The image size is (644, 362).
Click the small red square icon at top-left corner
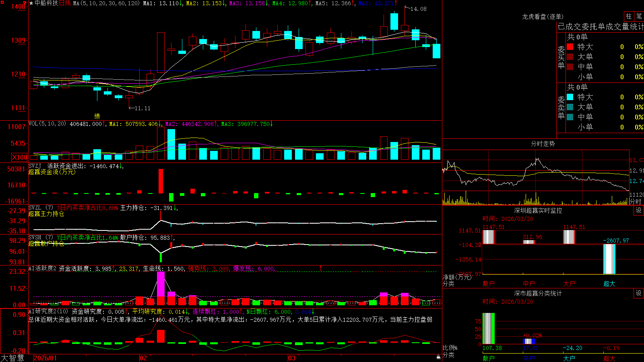pos(2,2)
